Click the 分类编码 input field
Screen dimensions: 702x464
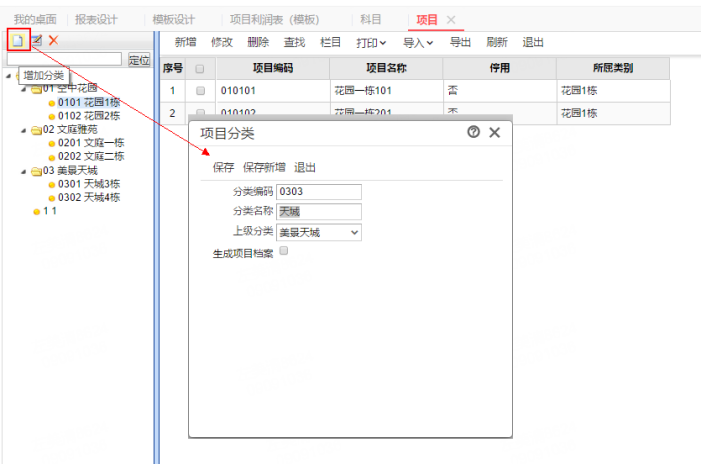pyautogui.click(x=318, y=191)
